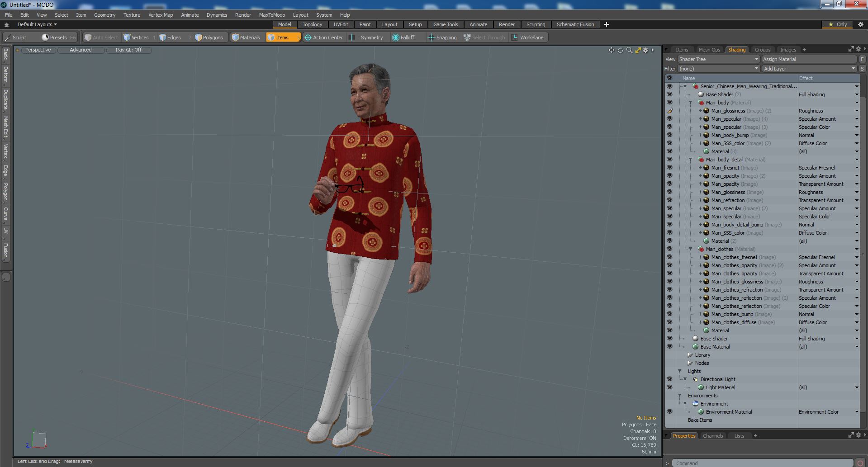The height and width of the screenshot is (467, 868).
Task: Toggle visibility of Man_clothes_diffuse layer
Action: coord(669,322)
